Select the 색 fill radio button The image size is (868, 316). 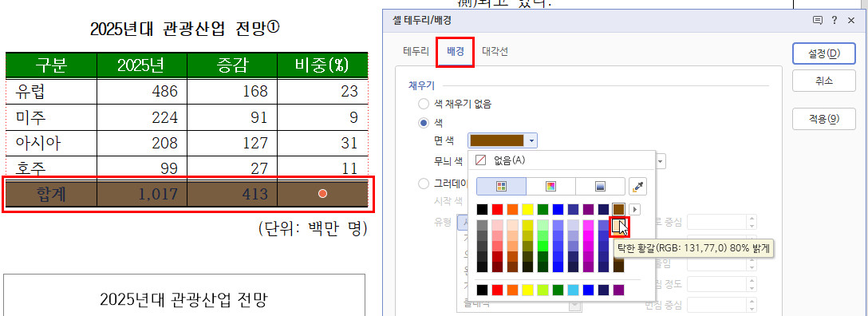pyautogui.click(x=424, y=122)
